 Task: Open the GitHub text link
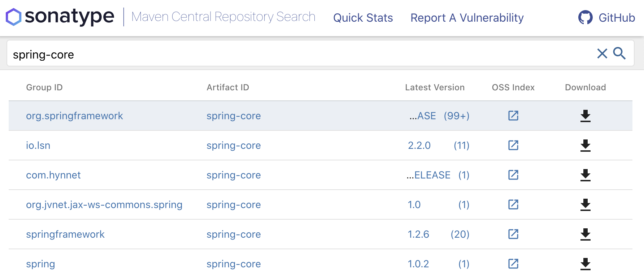point(617,18)
